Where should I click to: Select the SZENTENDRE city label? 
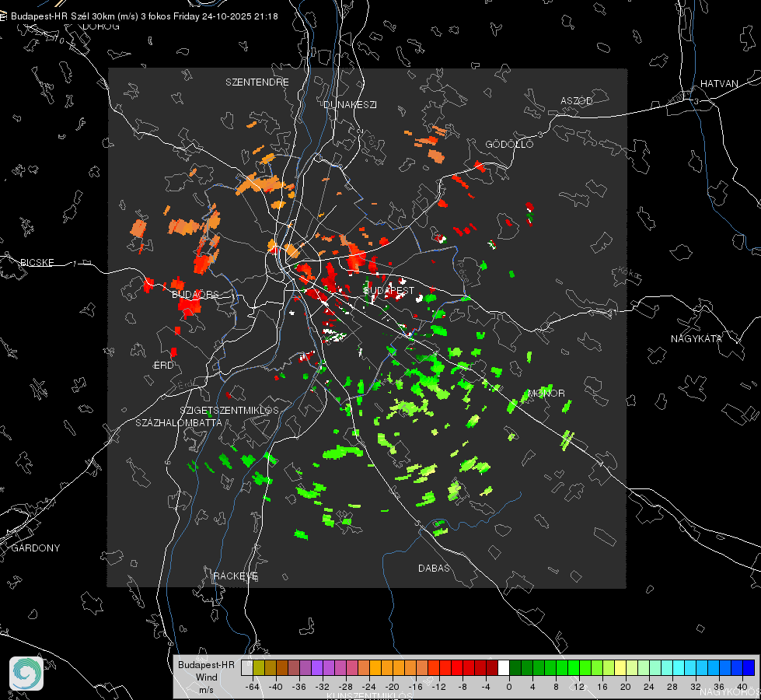(257, 82)
